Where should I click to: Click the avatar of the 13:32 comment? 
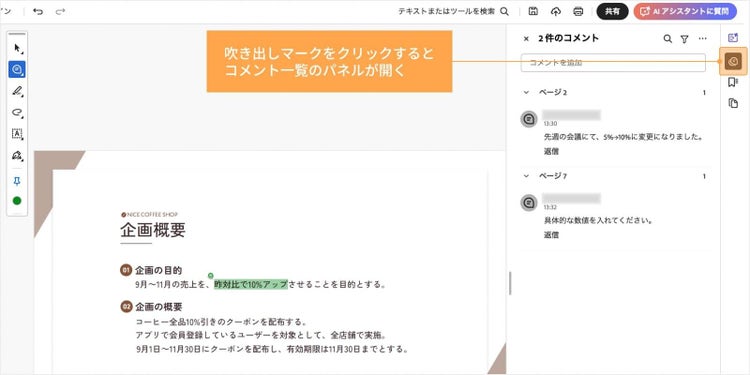click(x=529, y=203)
